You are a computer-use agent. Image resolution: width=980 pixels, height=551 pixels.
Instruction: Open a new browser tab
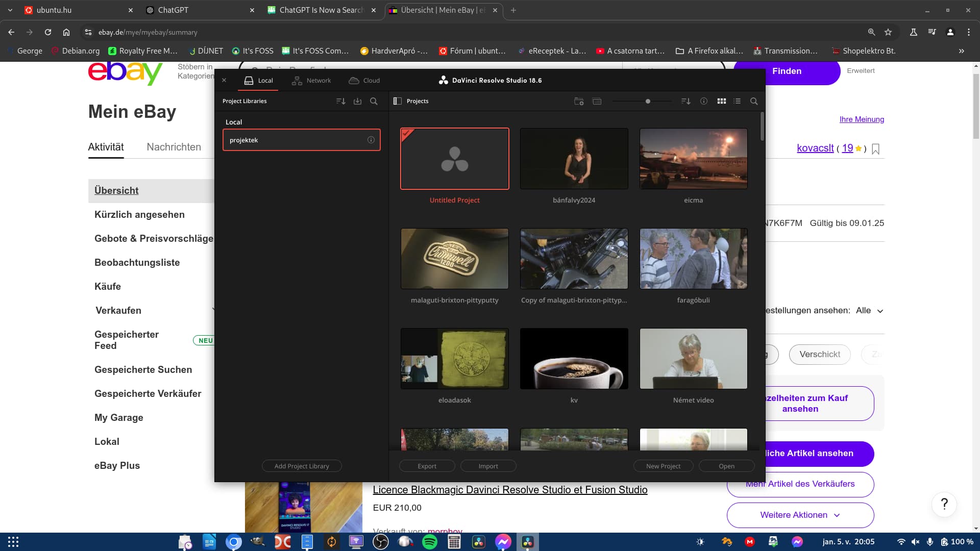coord(513,10)
